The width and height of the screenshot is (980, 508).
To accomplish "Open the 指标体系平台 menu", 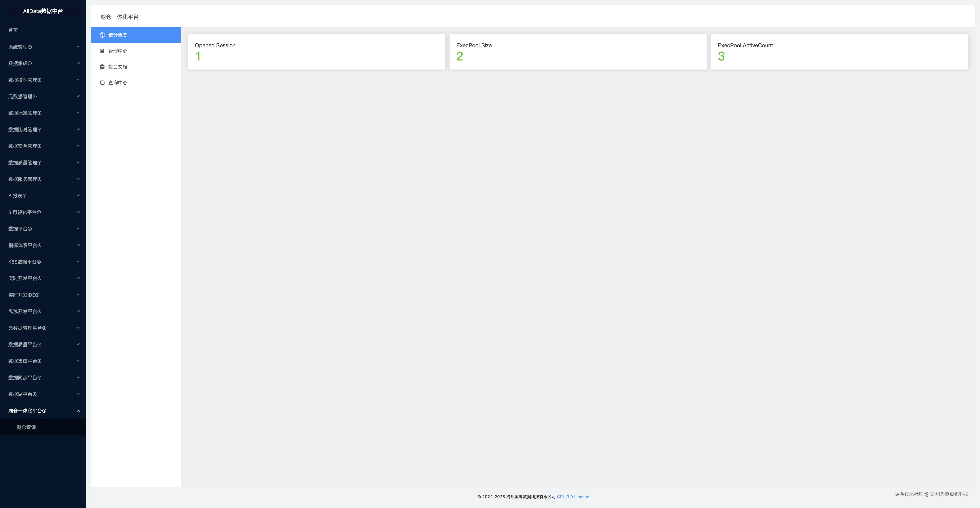I will [43, 245].
